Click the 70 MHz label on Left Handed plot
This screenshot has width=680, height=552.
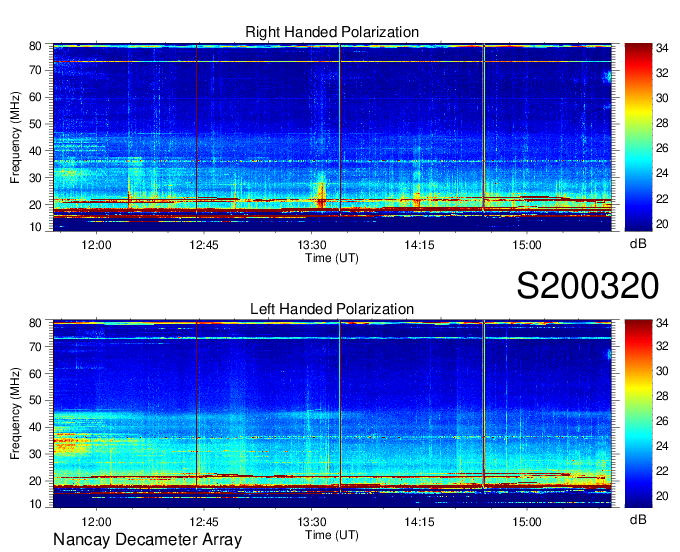[35, 347]
